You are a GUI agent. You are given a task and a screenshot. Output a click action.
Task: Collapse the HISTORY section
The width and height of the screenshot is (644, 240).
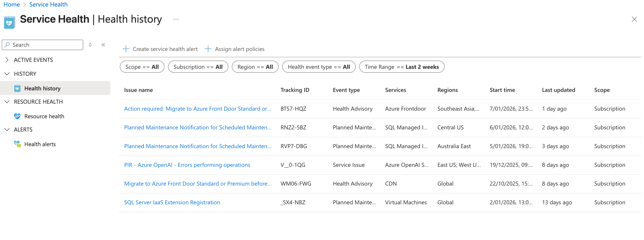pyautogui.click(x=7, y=73)
